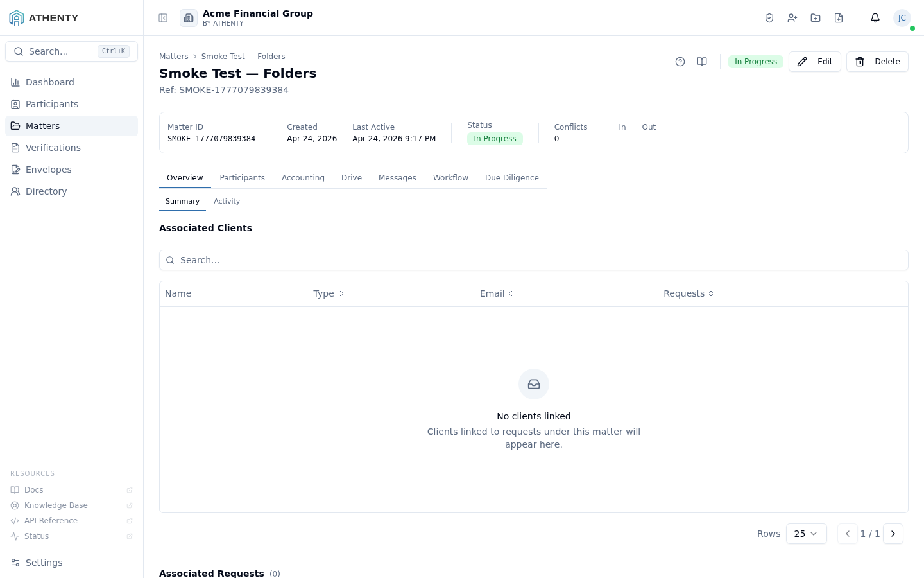Switch to the Drive tab
924x578 pixels.
[352, 178]
